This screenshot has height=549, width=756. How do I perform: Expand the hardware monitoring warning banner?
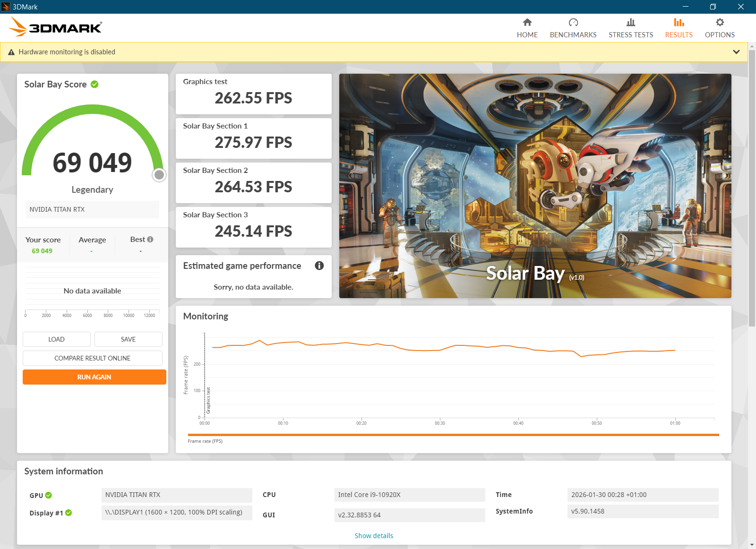tap(736, 52)
